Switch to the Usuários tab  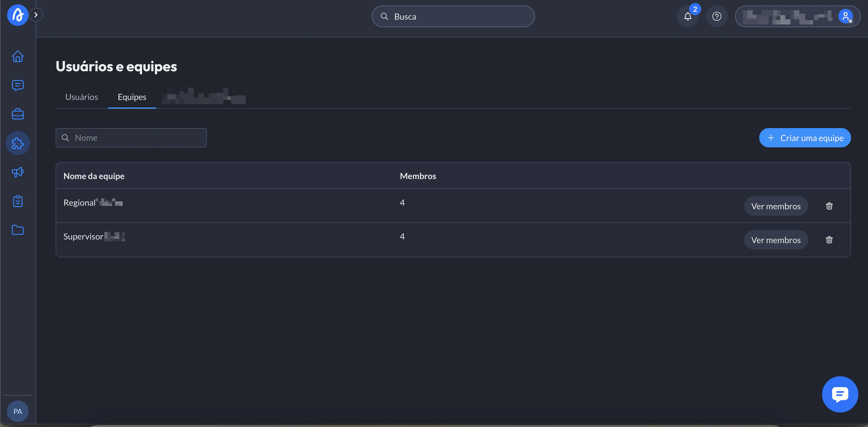click(x=82, y=97)
